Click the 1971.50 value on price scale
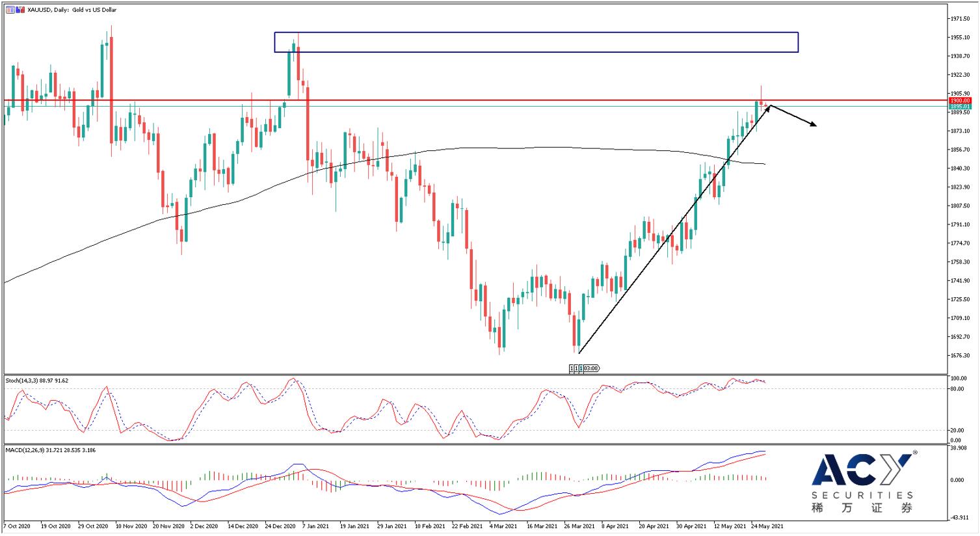Viewport: 980px width, 536px height. point(961,19)
